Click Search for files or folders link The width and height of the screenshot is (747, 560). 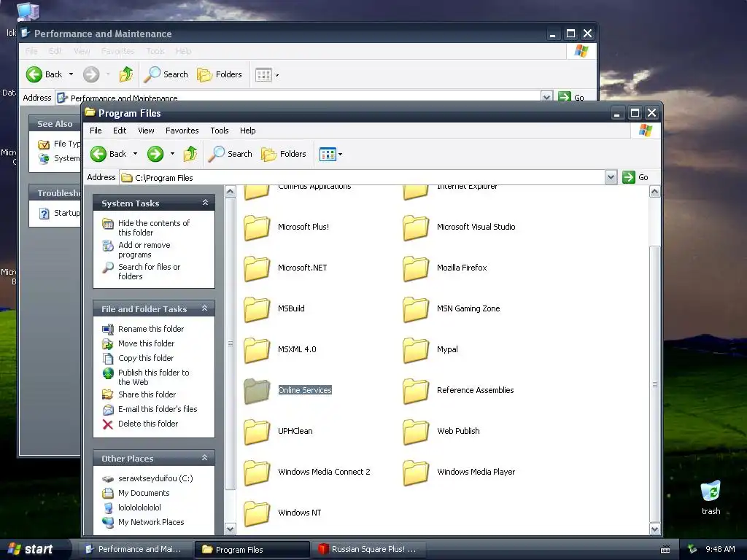click(x=149, y=271)
